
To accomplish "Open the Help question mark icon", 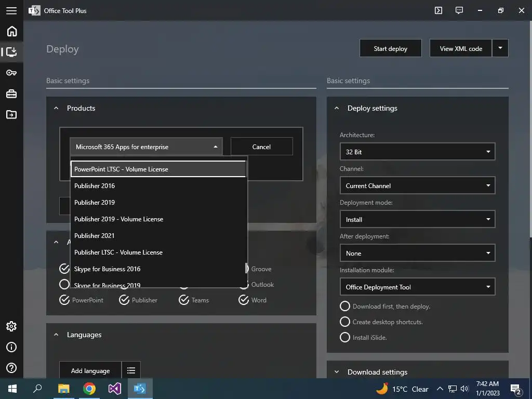I will pos(11,368).
